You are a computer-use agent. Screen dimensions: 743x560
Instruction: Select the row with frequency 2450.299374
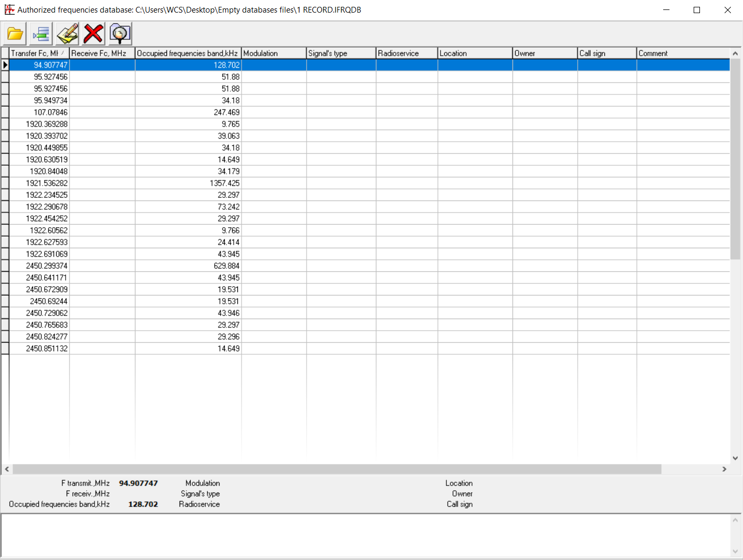[x=369, y=266]
